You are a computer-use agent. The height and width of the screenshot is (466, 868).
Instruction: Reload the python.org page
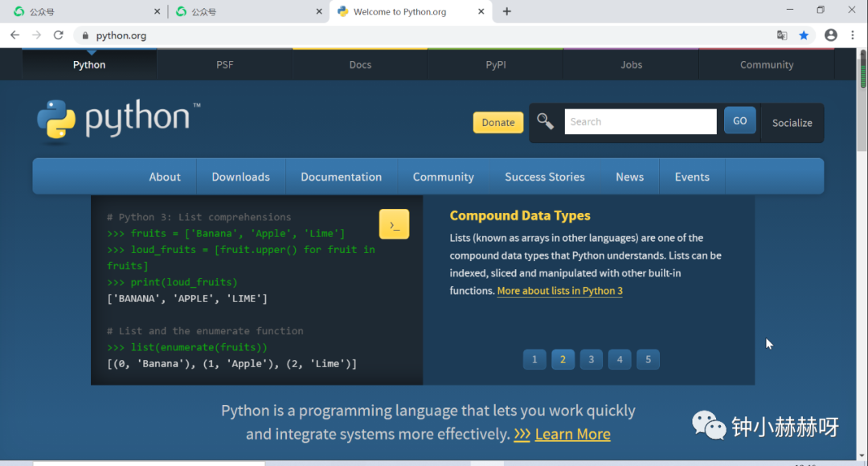coord(58,35)
